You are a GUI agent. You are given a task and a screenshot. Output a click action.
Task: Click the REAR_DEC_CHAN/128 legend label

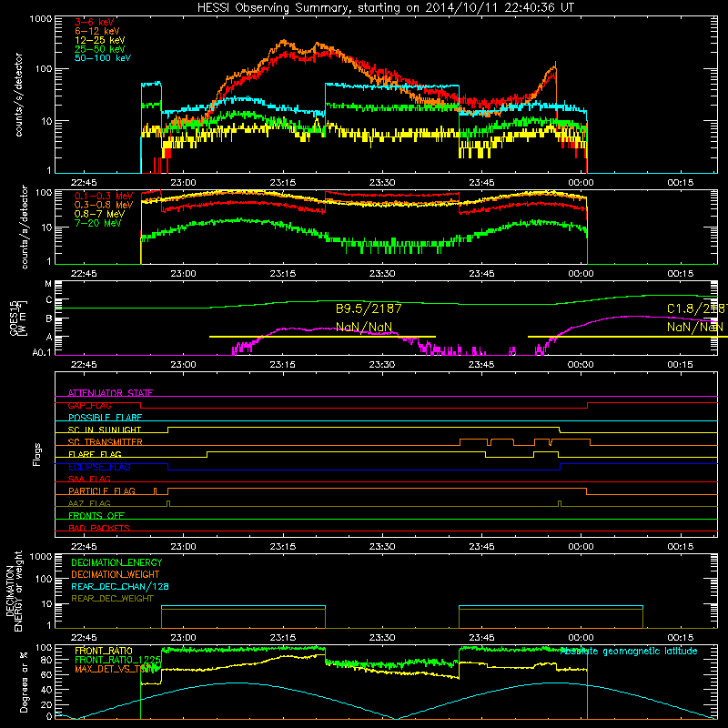point(120,587)
